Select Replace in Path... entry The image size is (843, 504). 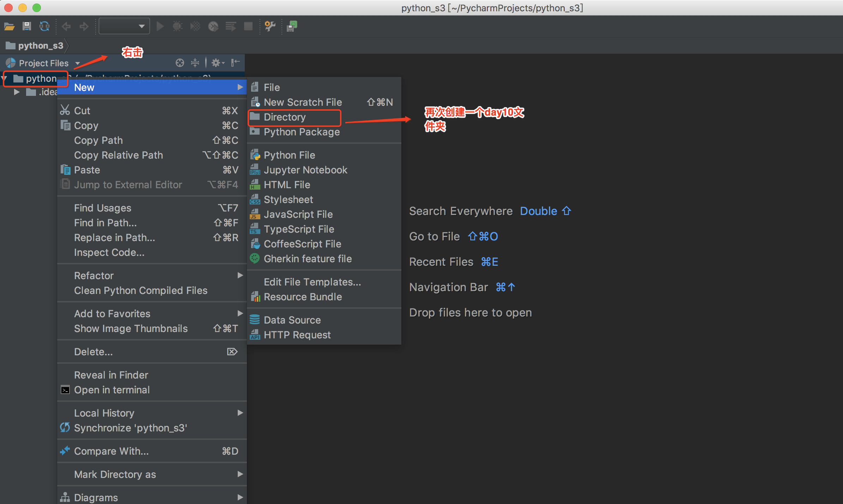click(x=152, y=238)
